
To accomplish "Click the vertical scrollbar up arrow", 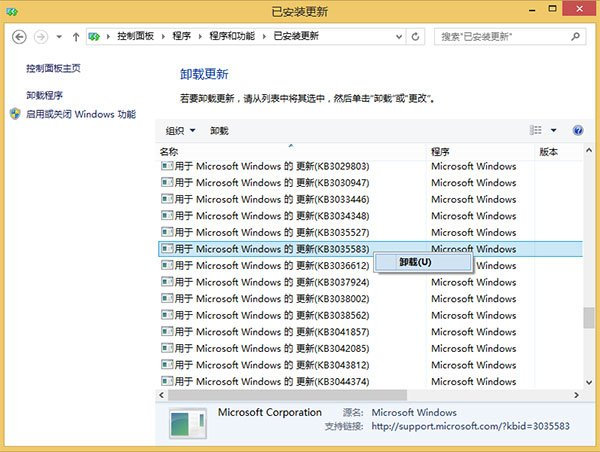I will pos(589,150).
